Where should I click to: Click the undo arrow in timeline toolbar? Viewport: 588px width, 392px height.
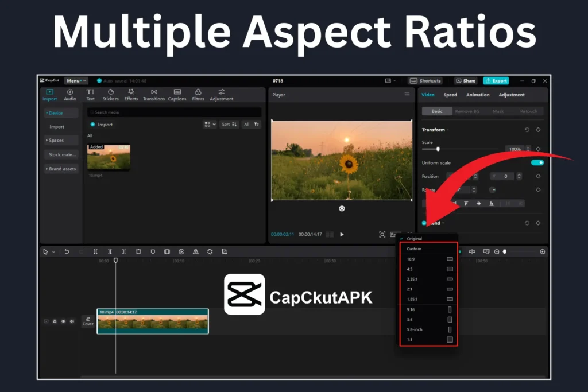tap(67, 251)
